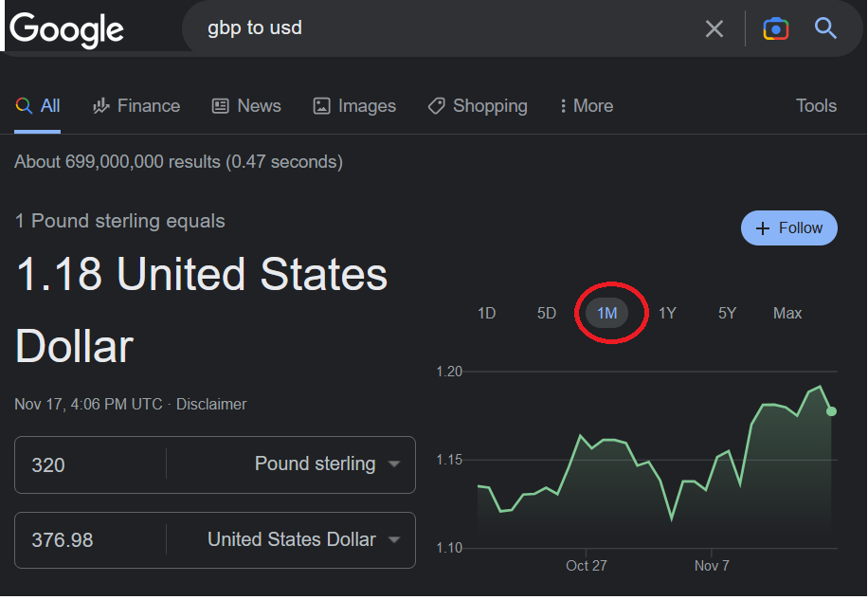Click the magnifying glass search icon
Image resolution: width=868 pixels, height=600 pixels.
825,28
